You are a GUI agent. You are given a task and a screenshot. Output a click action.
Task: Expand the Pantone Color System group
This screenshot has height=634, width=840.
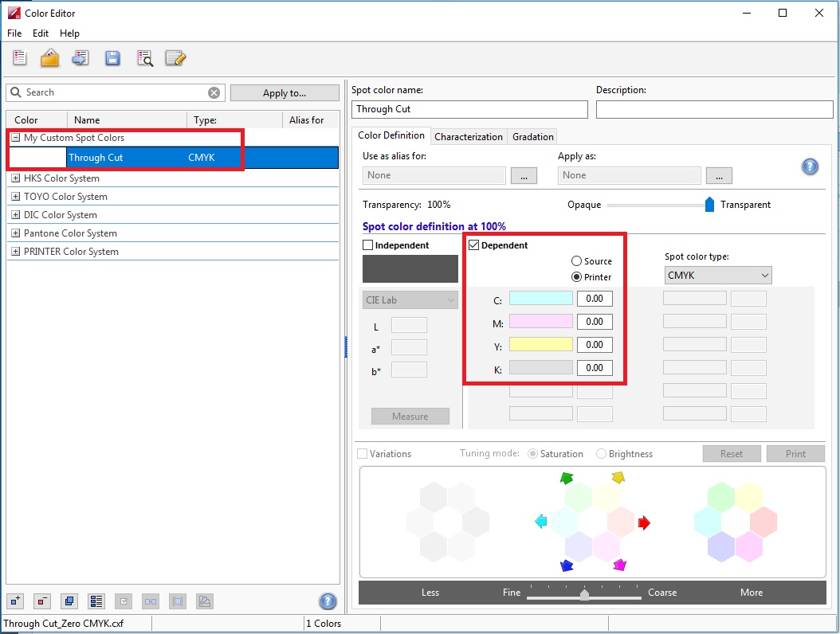(x=15, y=233)
